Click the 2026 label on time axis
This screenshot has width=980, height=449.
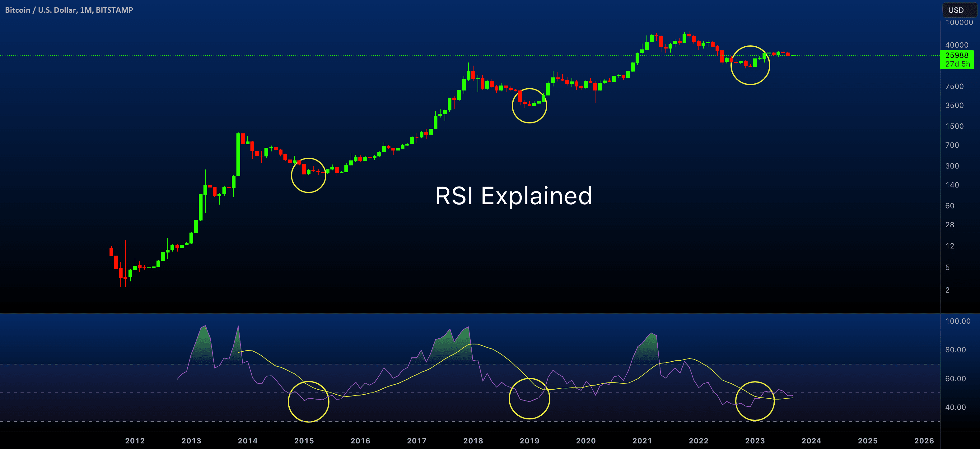(x=924, y=441)
